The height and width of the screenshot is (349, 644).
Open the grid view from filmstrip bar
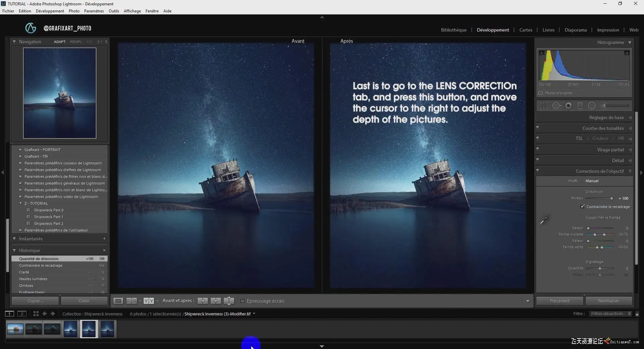pyautogui.click(x=36, y=314)
